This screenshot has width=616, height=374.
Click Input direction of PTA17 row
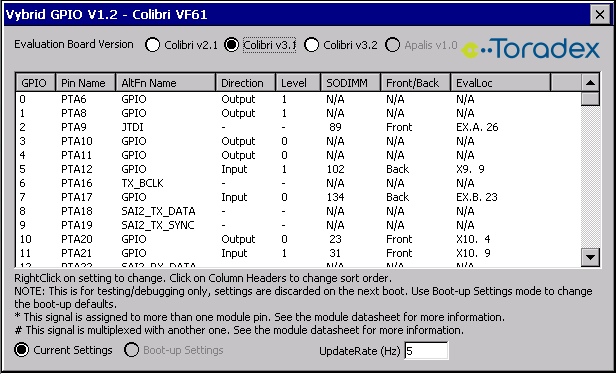click(x=234, y=197)
